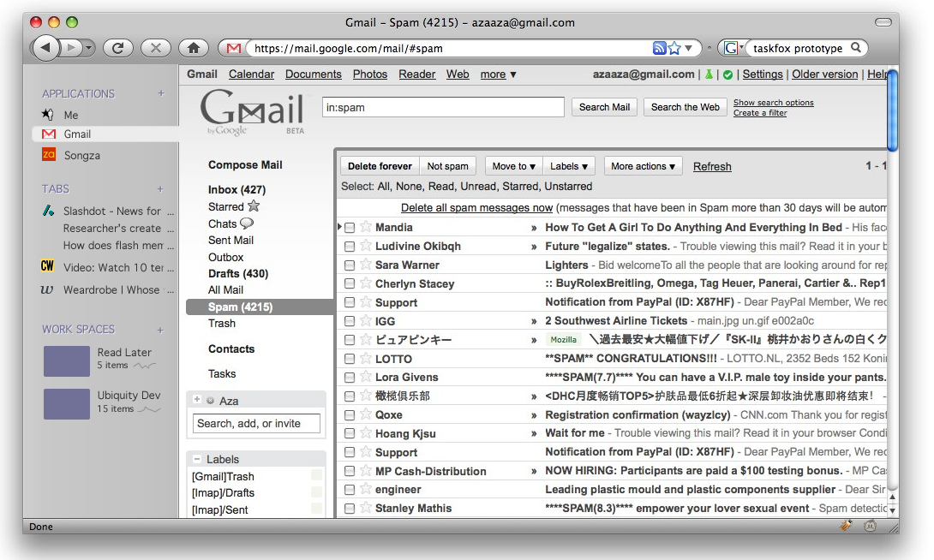Click the Gmail envelope favicon in address bar

point(233,48)
